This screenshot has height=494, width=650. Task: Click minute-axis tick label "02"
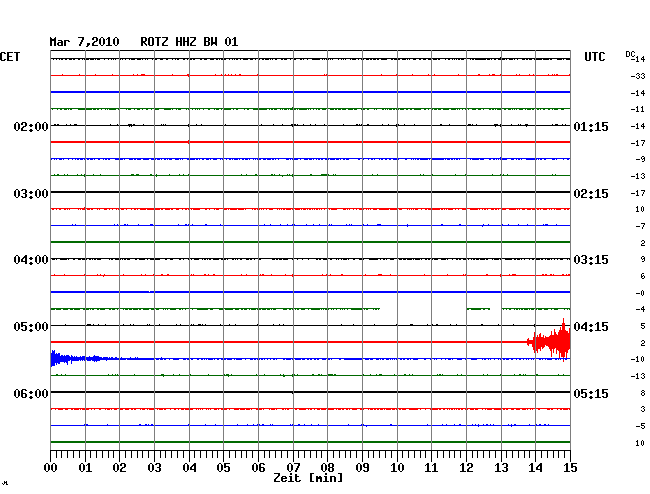pyautogui.click(x=119, y=467)
